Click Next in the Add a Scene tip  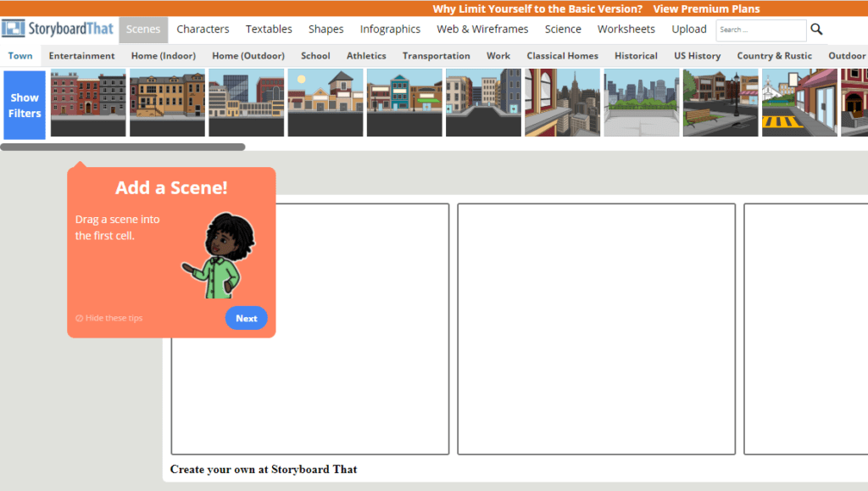(x=247, y=318)
